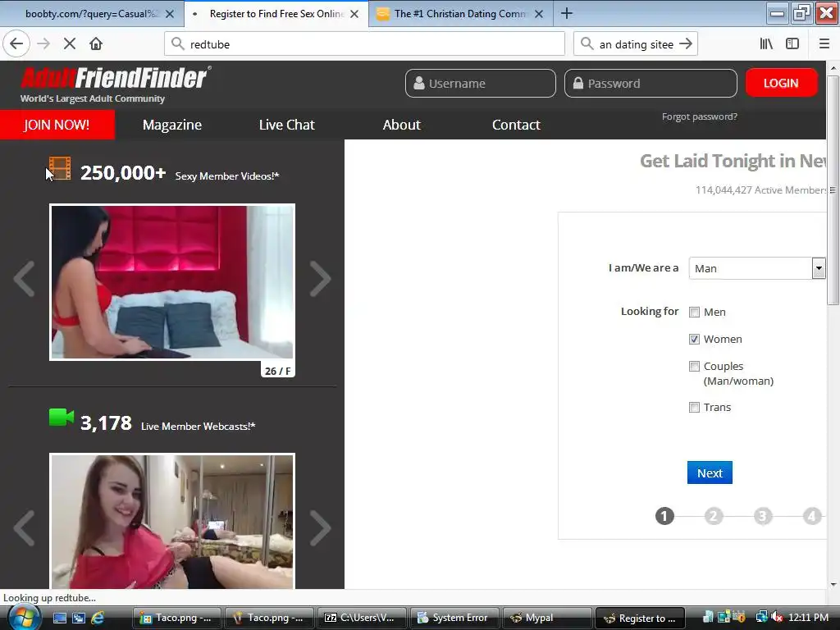Click the search magnifier in the address bar
The image size is (840, 630).
point(178,44)
